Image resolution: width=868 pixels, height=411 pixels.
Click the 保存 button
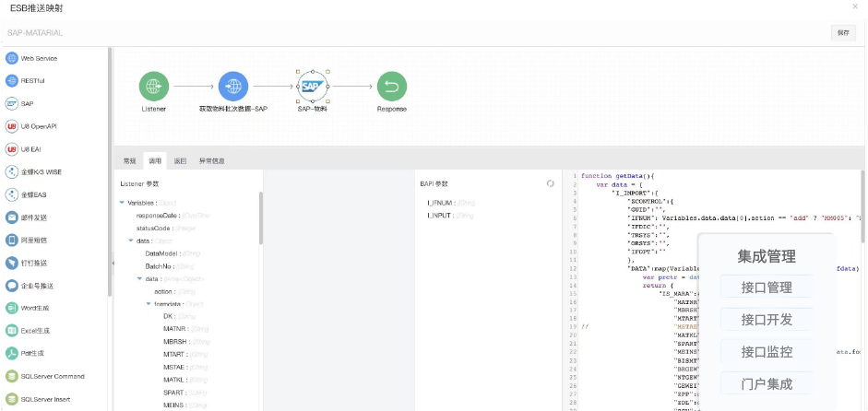click(843, 32)
